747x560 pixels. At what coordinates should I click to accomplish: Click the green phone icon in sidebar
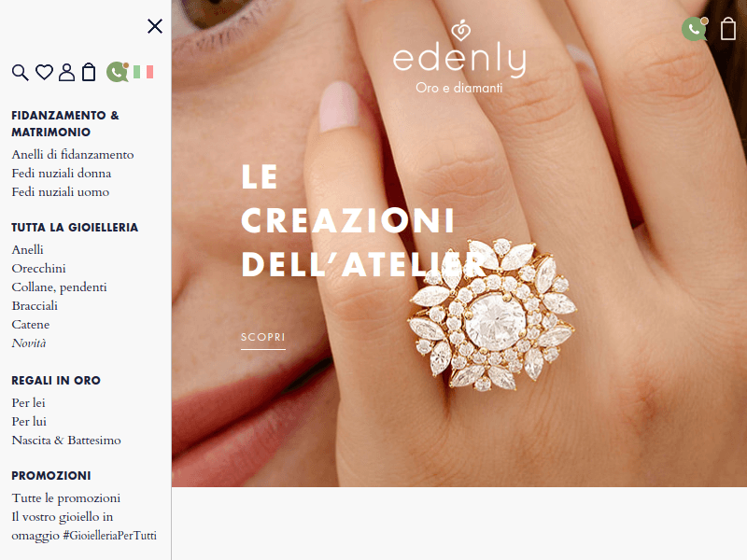click(x=118, y=72)
